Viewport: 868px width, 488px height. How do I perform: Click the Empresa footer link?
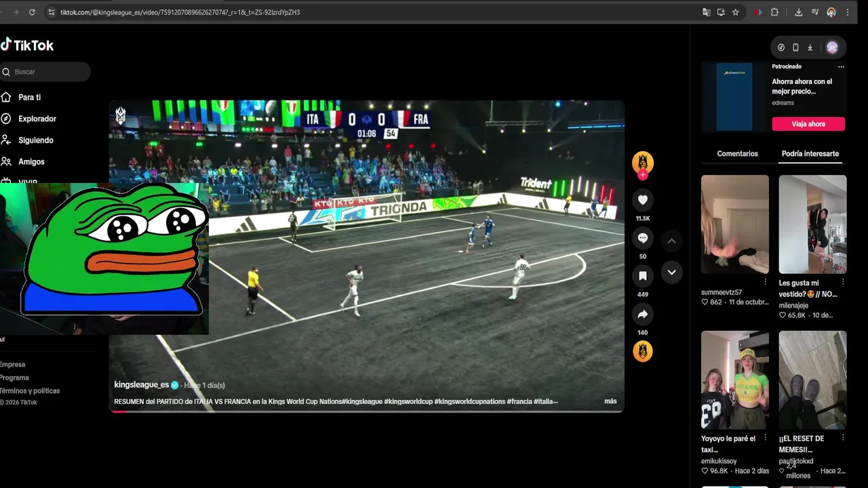[x=12, y=365]
